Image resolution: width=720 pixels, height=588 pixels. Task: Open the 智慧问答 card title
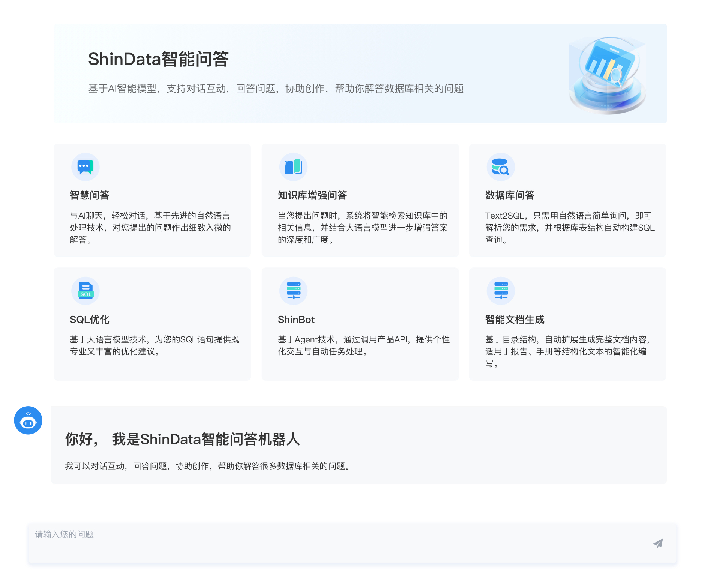pyautogui.click(x=90, y=195)
